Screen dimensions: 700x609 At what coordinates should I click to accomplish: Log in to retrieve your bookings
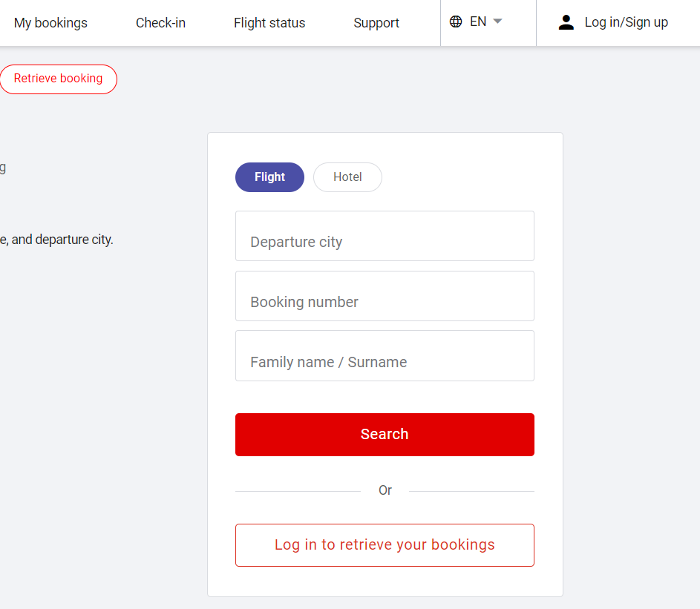(x=385, y=544)
